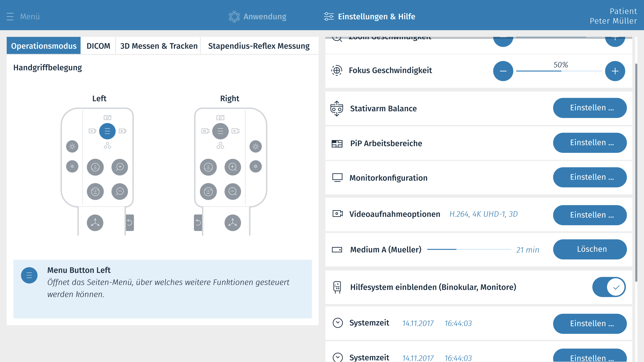Toggle Hilfesystem einblenden switch
This screenshot has width=644, height=362.
click(609, 287)
